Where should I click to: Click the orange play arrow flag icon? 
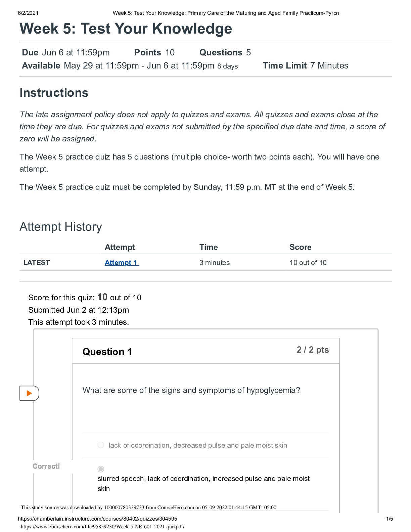tap(29, 393)
